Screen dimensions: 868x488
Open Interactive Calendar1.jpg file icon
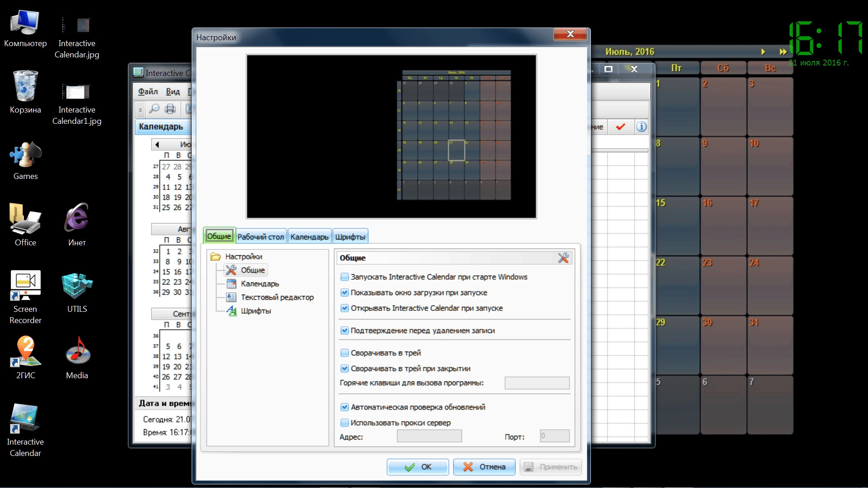pyautogui.click(x=77, y=104)
